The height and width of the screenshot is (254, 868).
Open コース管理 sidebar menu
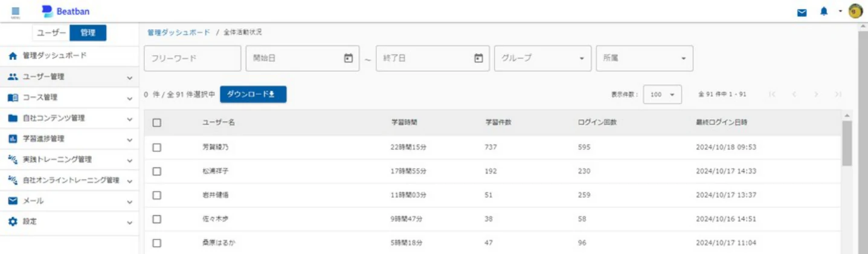69,97
